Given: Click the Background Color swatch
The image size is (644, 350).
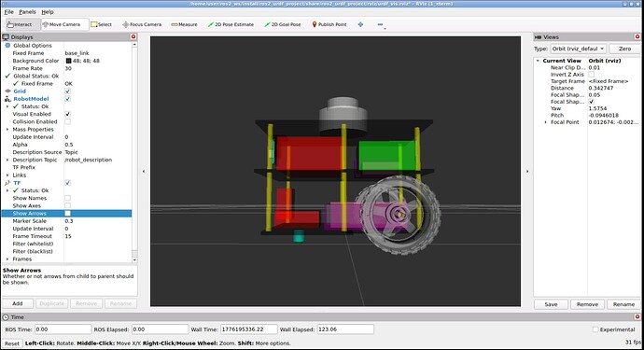Looking at the screenshot, I should click(68, 61).
